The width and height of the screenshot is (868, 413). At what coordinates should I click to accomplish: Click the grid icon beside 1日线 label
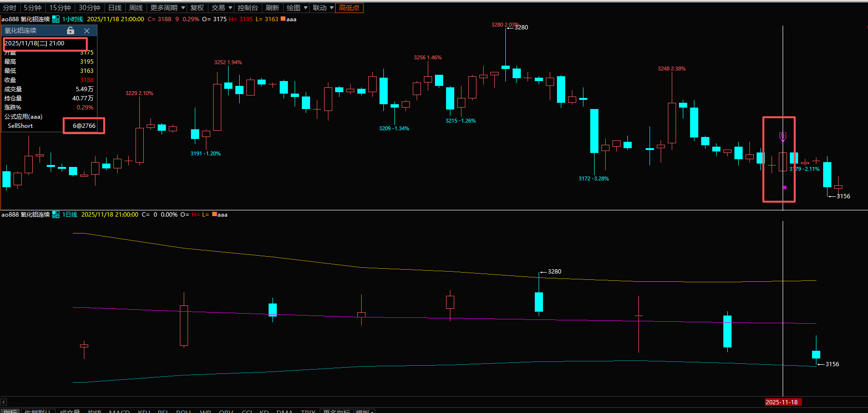pyautogui.click(x=56, y=215)
